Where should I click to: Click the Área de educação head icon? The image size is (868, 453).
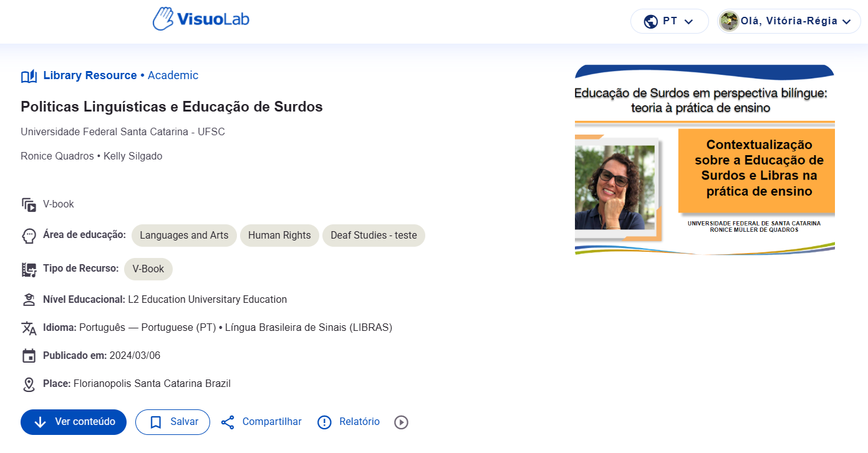point(29,236)
